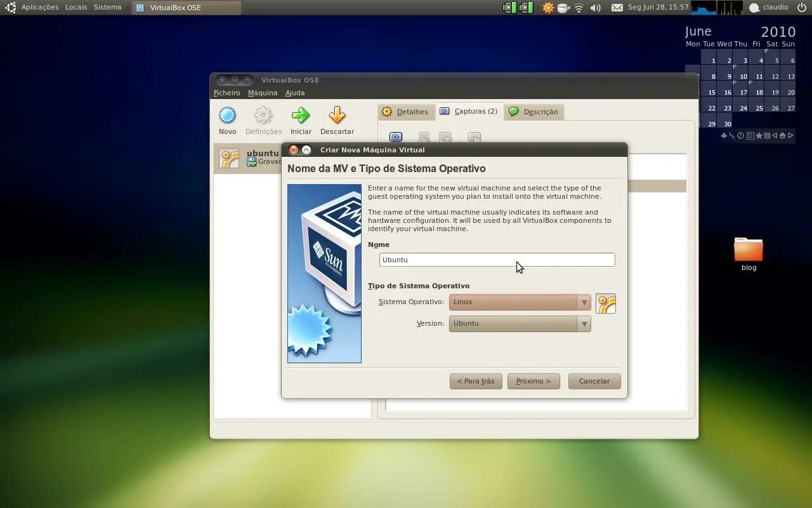Screen dimensions: 812x508
Task: Open the Version Ubuntu dropdown
Action: 520,324
